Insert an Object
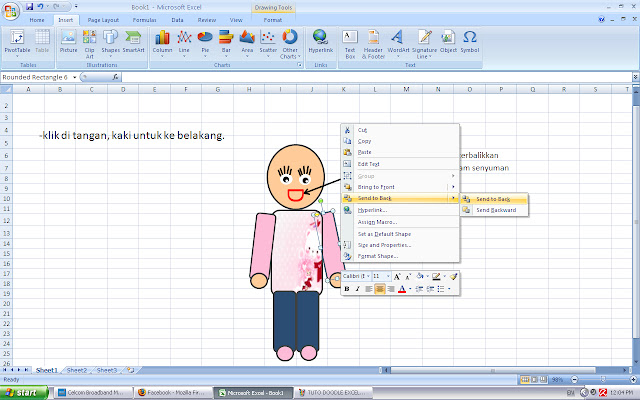Screen dimensions: 640x400 pyautogui.click(x=448, y=41)
